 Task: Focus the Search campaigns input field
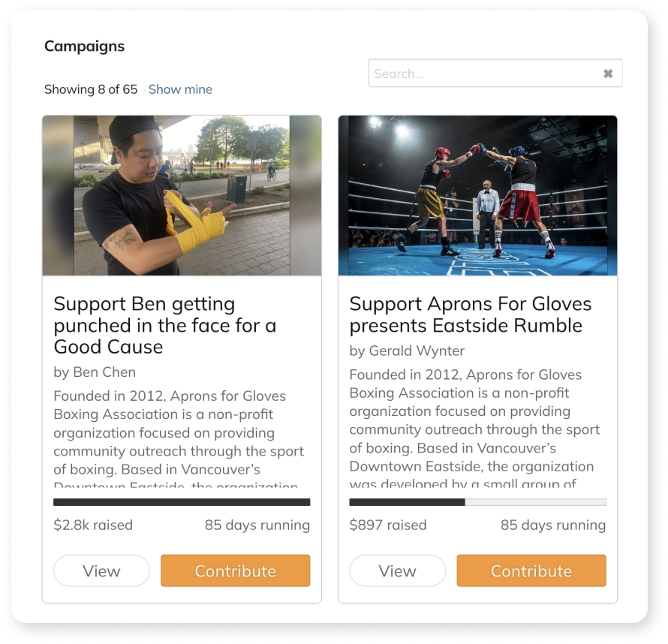tap(495, 74)
